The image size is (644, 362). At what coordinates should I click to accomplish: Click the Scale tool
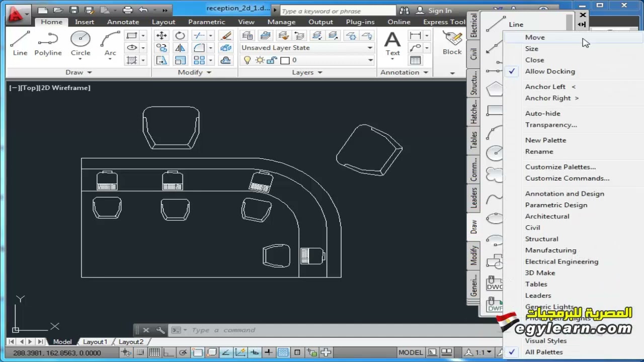pos(180,60)
